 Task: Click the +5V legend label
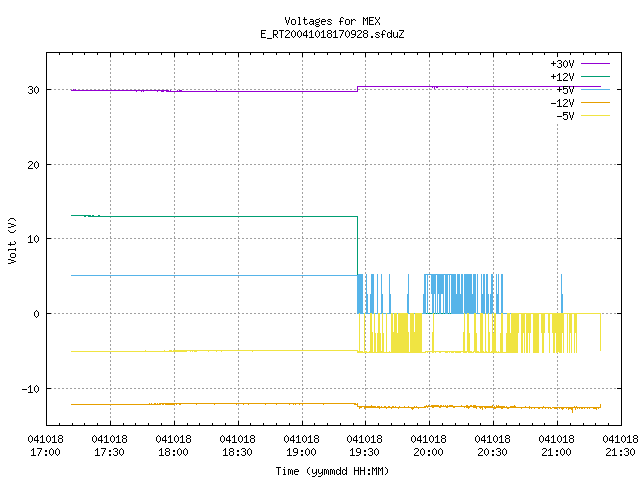565,90
